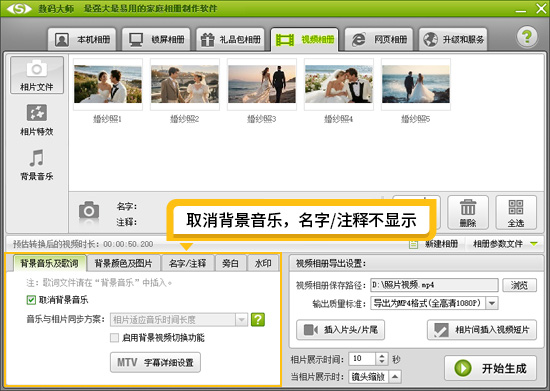Increase 相片展示时间 with the stepper arrow
Screen dimensions: 550x391
[382, 356]
